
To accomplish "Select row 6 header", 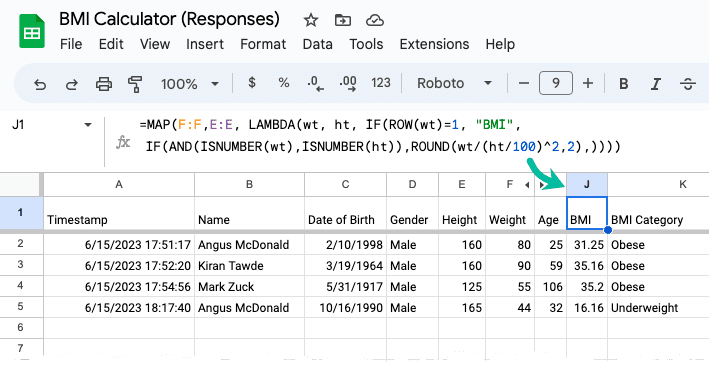I will [x=21, y=328].
